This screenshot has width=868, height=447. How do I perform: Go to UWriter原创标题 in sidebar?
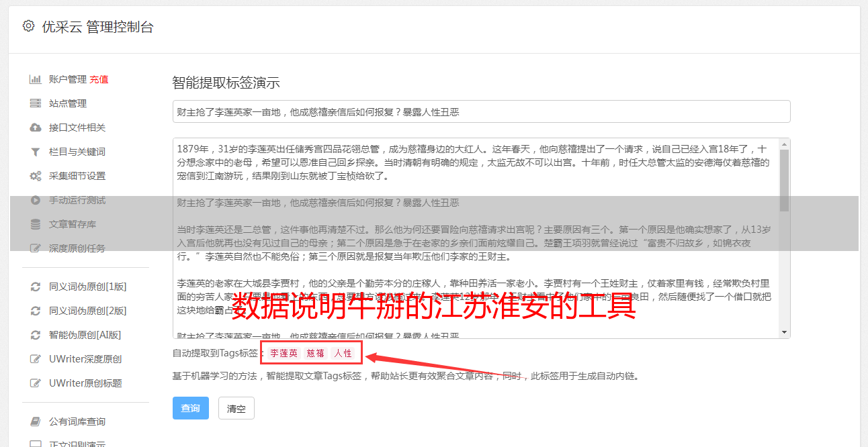click(85, 383)
